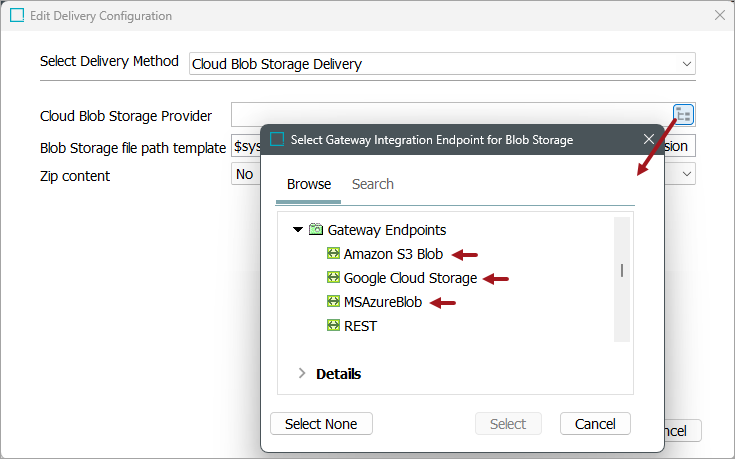Click the Gateway Endpoints folder icon
735x459 pixels.
(315, 230)
